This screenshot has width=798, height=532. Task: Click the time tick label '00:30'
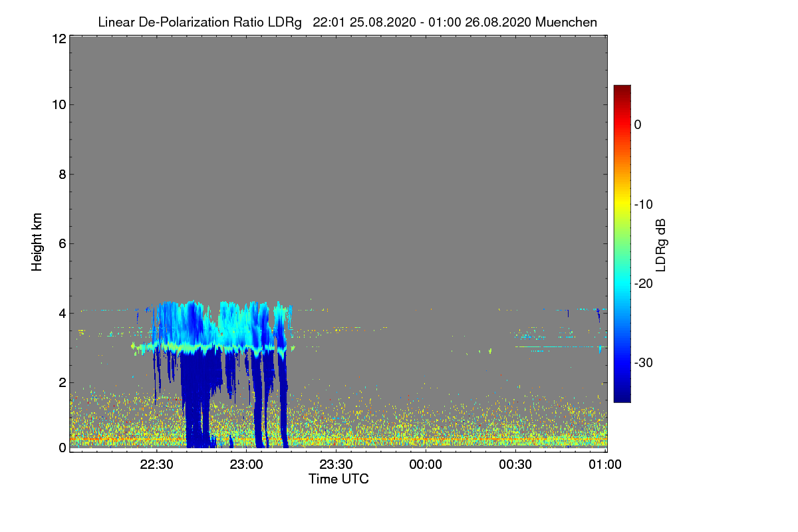(515, 465)
